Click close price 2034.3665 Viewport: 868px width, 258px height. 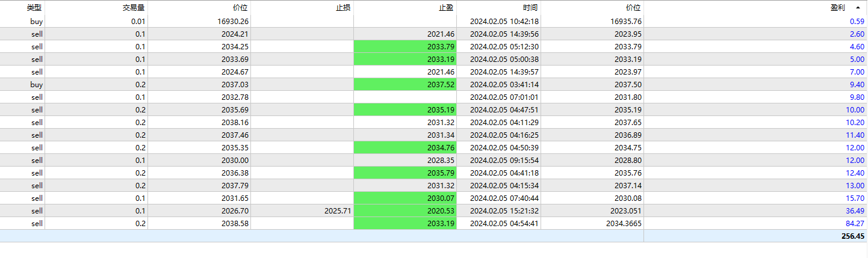pos(622,223)
